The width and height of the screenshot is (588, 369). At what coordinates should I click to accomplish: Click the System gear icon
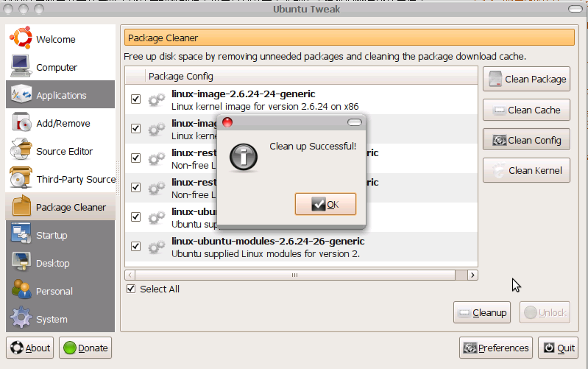tap(21, 317)
